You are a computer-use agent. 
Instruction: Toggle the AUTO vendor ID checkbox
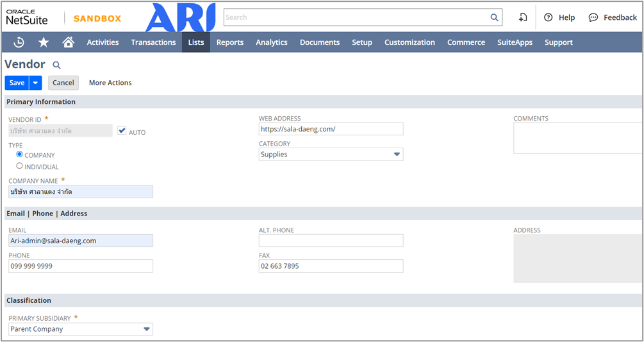[122, 131]
